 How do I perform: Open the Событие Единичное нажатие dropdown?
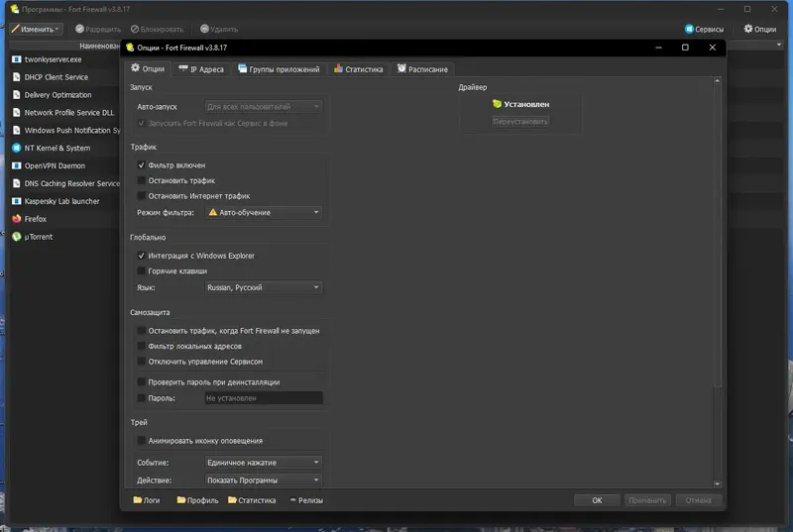[x=264, y=463]
